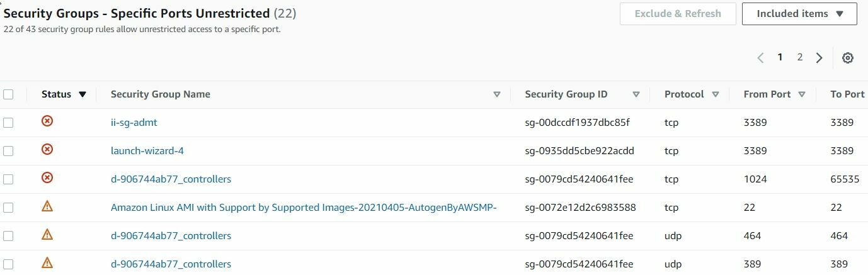The height and width of the screenshot is (275, 868).
Task: Sort by Protocol column arrow
Action: (716, 95)
